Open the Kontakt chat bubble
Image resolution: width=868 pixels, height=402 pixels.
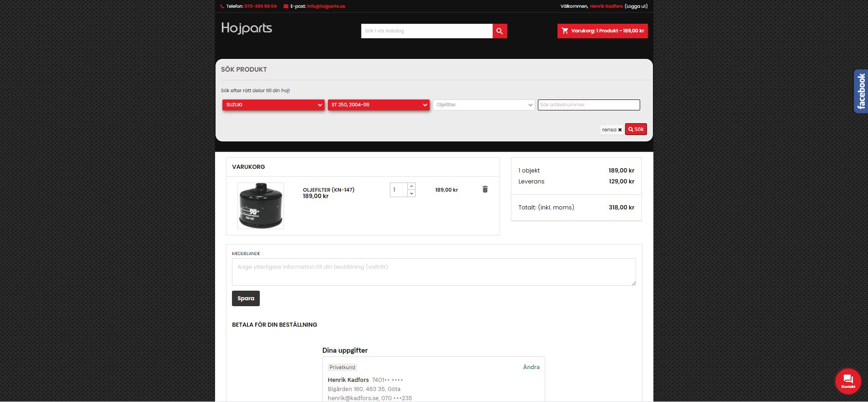coord(848,381)
